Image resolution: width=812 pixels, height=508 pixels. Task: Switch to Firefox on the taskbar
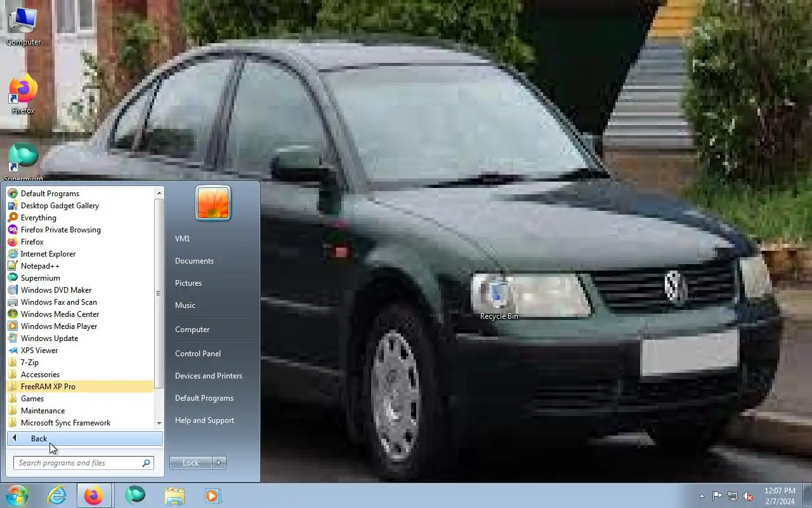pyautogui.click(x=94, y=495)
